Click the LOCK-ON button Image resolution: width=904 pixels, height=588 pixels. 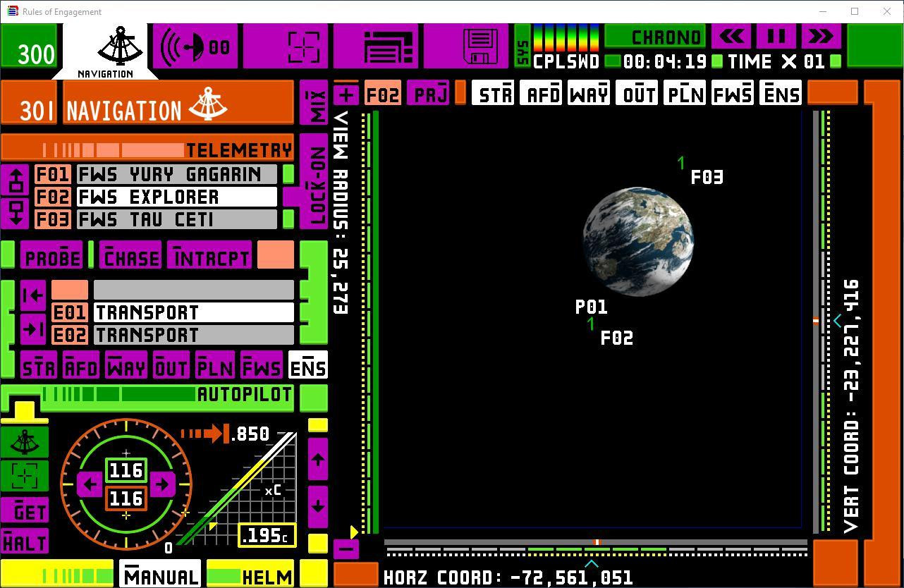[314, 182]
